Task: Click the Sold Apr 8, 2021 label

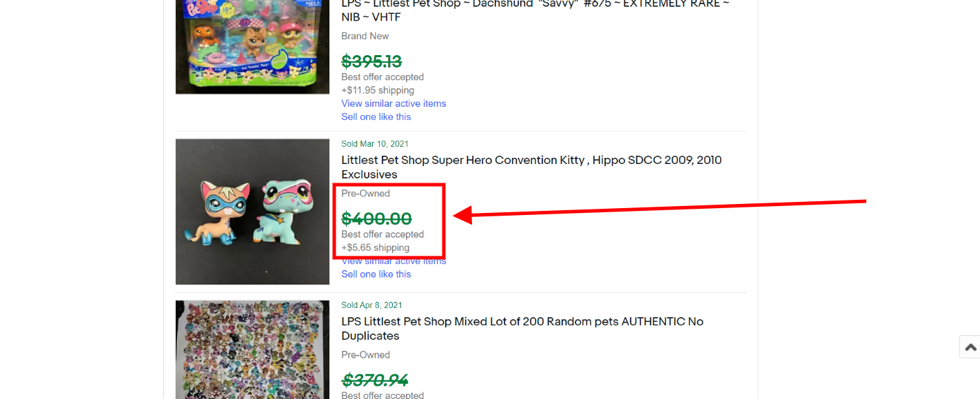Action: (x=371, y=305)
